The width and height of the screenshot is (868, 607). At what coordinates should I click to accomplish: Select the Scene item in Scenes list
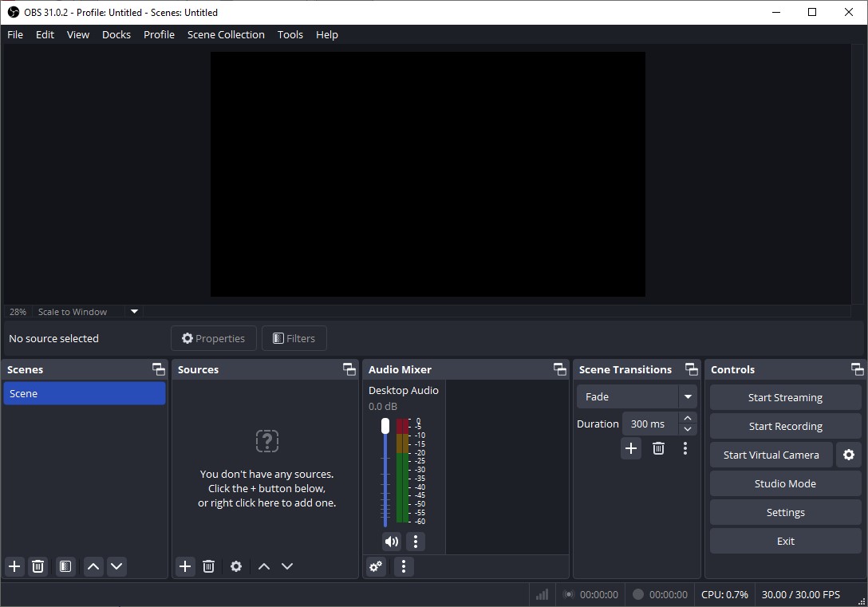[84, 393]
